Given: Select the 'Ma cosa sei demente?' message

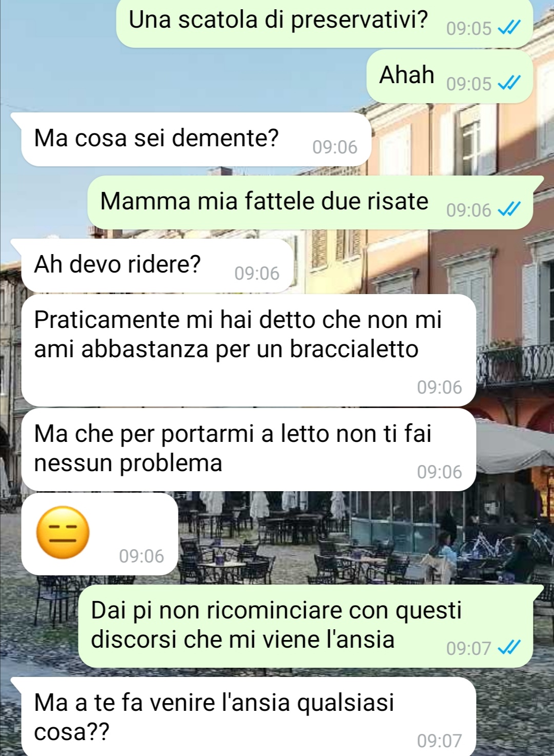Looking at the screenshot, I should pos(196,139).
